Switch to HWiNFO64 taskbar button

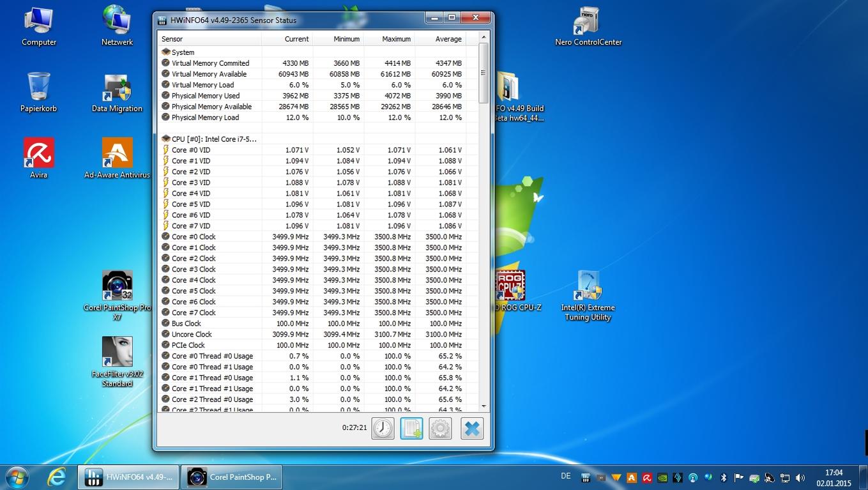[128, 477]
